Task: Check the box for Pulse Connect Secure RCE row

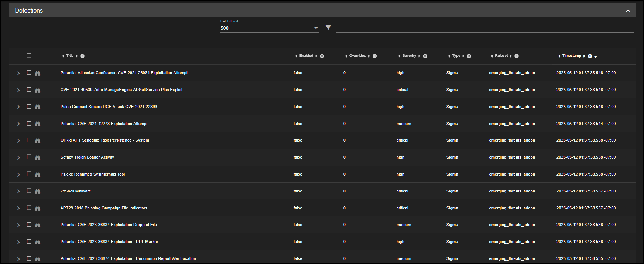Action: click(x=29, y=107)
